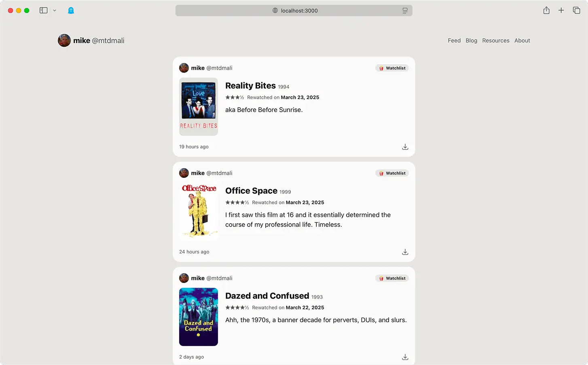Click the Share icon in the Safari toolbar
Image resolution: width=588 pixels, height=365 pixels.
(x=546, y=10)
